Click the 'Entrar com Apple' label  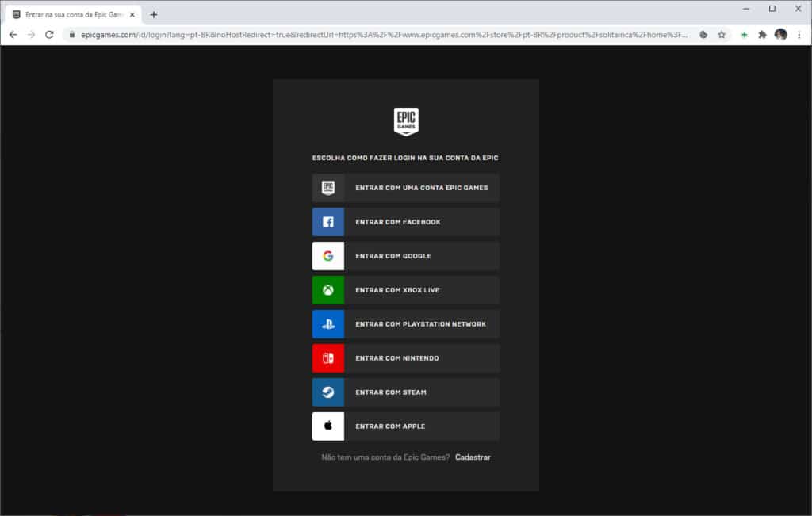(390, 426)
